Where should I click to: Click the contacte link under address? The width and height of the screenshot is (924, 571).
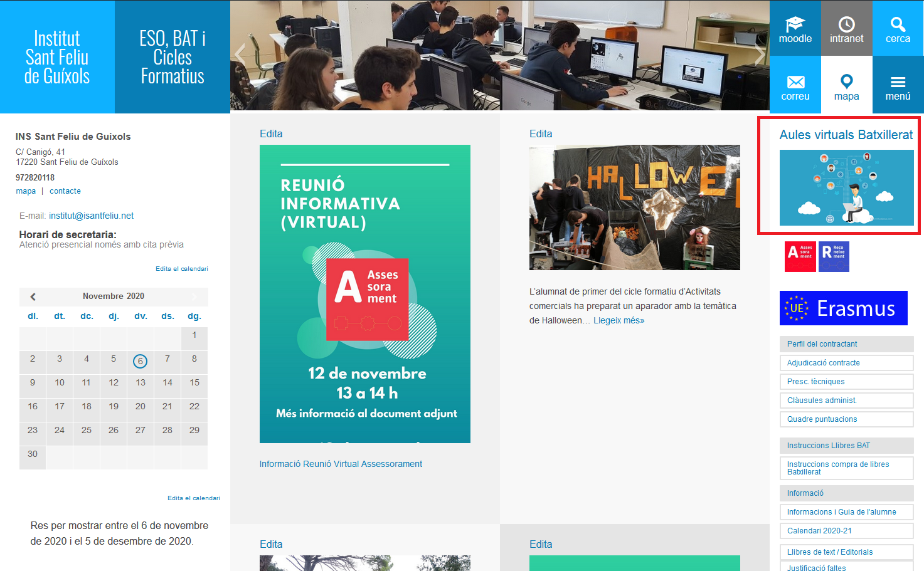pos(65,191)
